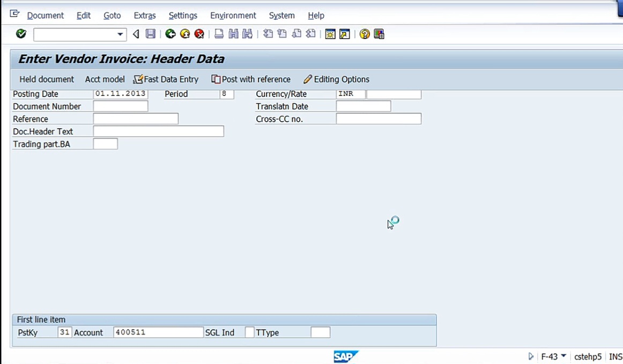Click the Acct model button
The height and width of the screenshot is (364, 623).
point(105,79)
